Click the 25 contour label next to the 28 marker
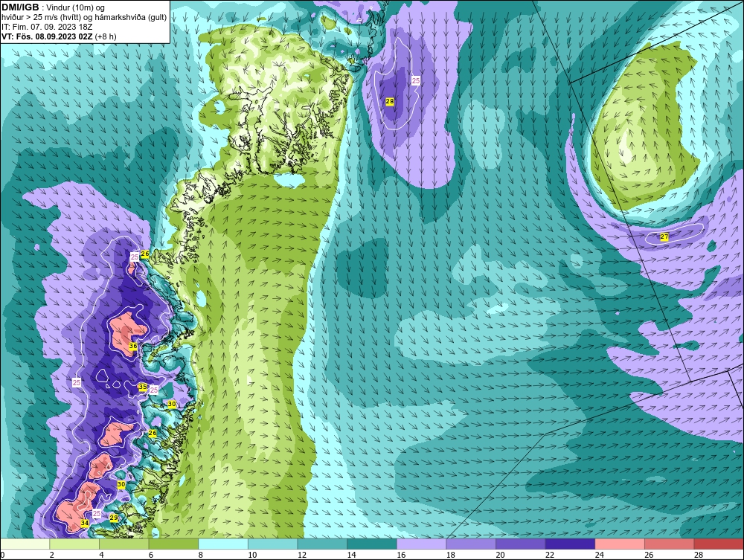 pos(416,81)
